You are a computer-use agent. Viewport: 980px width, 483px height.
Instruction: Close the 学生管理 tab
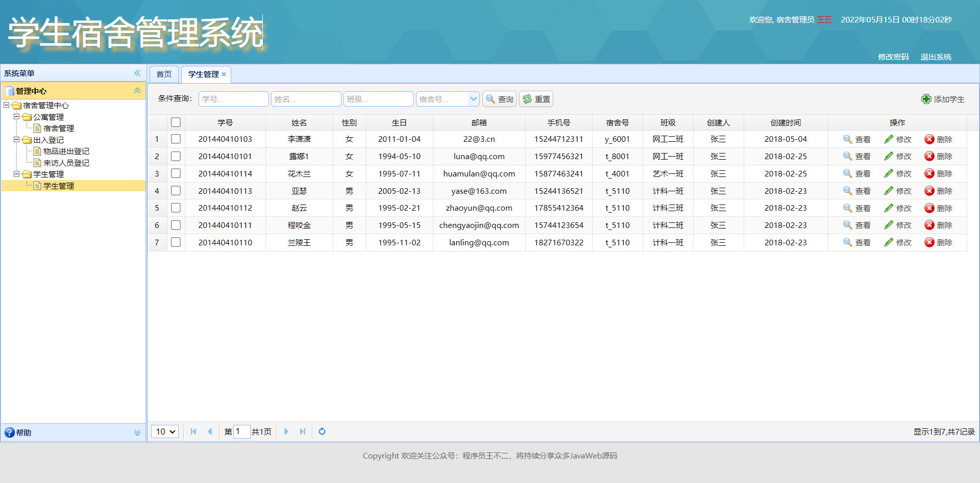coord(224,74)
